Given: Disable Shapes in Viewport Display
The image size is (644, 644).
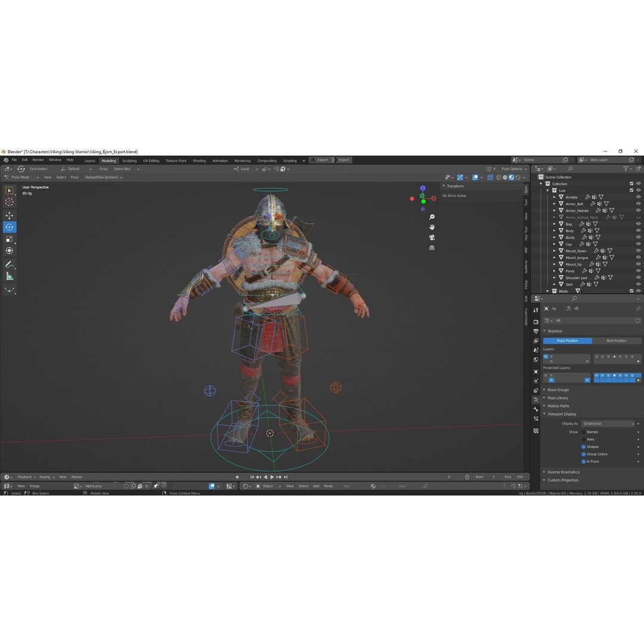Looking at the screenshot, I should [x=584, y=447].
